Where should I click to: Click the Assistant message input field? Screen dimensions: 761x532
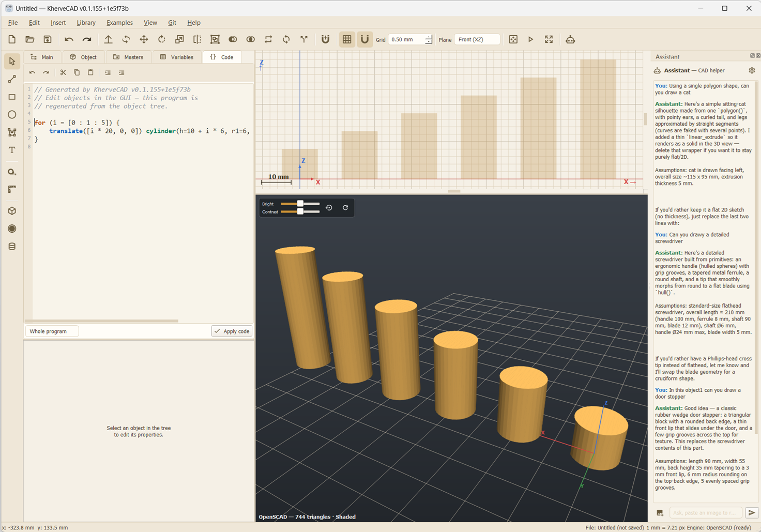click(x=706, y=513)
